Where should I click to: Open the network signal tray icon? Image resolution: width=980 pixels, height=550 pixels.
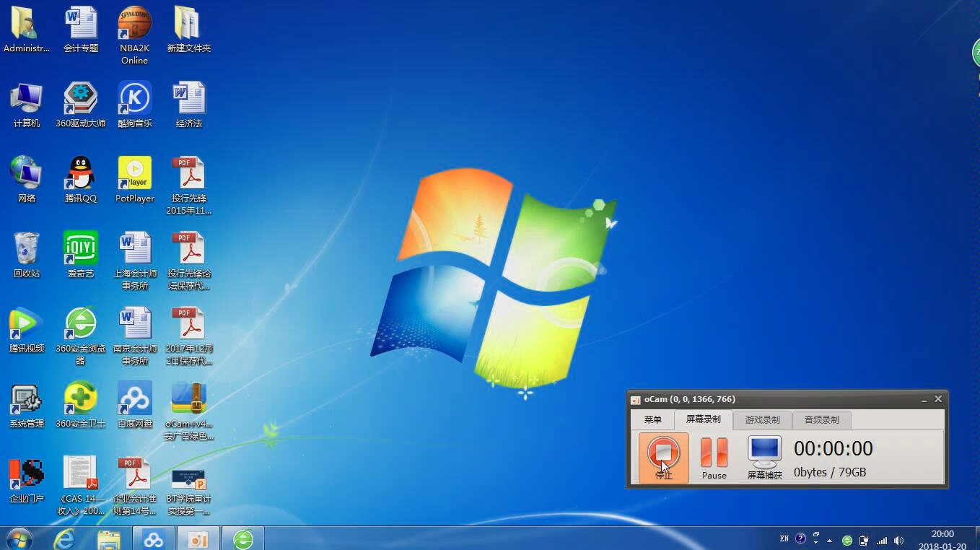click(x=881, y=540)
